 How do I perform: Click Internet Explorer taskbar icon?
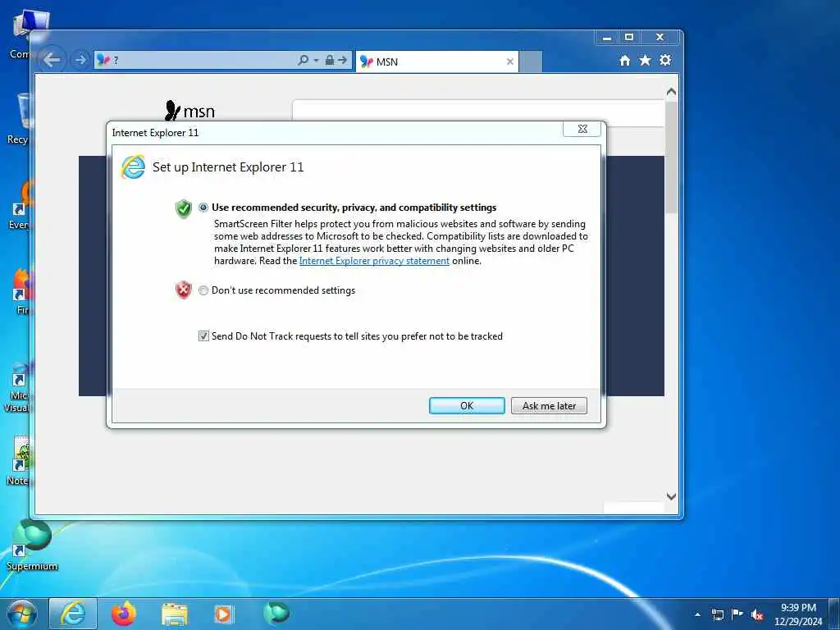point(73,614)
